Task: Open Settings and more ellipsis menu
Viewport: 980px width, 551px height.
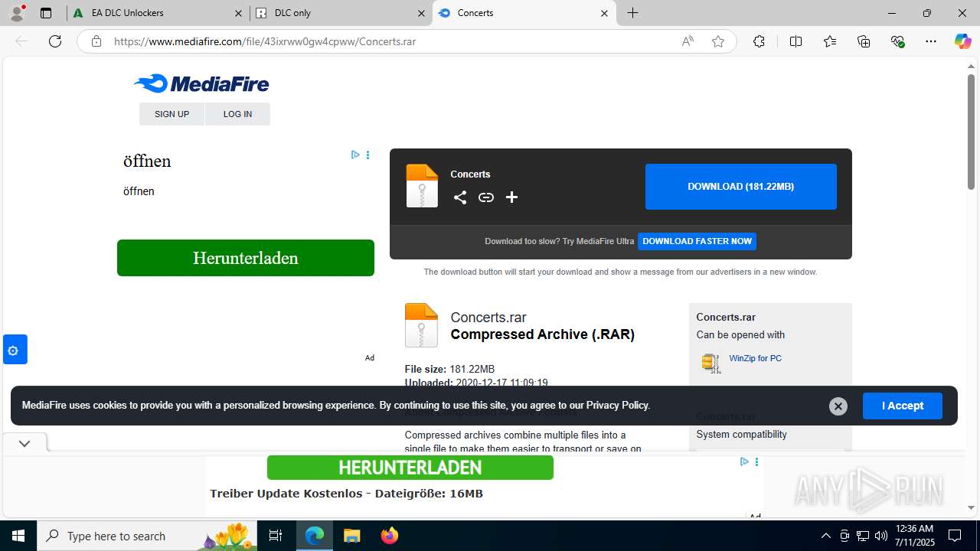Action: click(931, 41)
